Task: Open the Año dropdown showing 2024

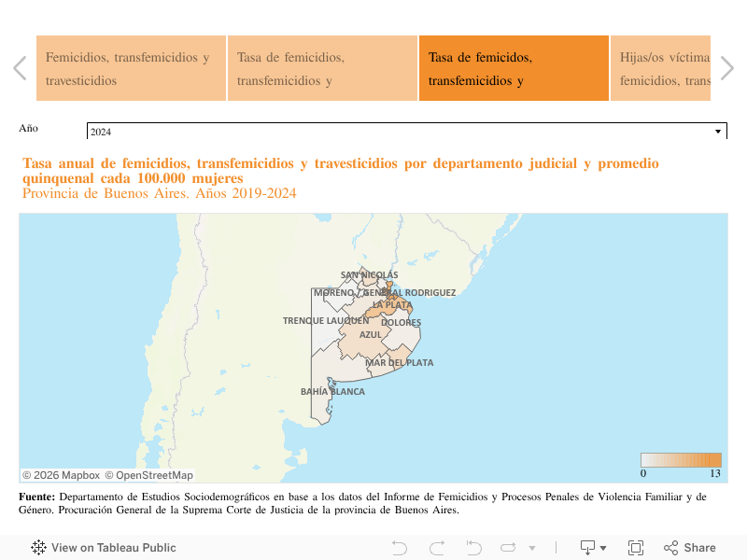Action: (x=406, y=132)
